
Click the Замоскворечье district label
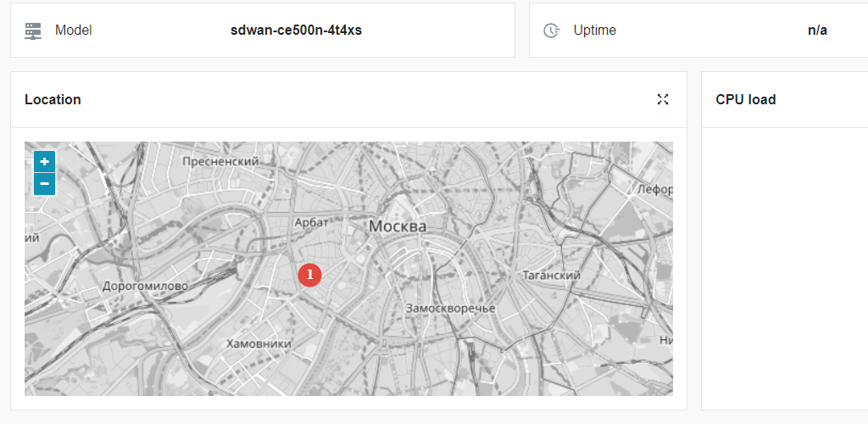[x=450, y=308]
